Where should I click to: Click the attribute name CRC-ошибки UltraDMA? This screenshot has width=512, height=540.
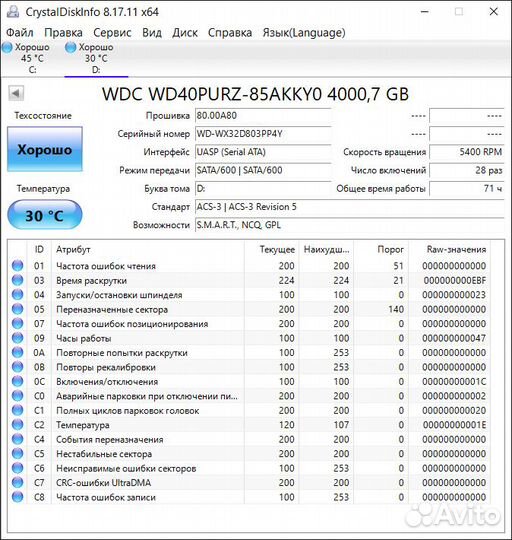tap(104, 483)
